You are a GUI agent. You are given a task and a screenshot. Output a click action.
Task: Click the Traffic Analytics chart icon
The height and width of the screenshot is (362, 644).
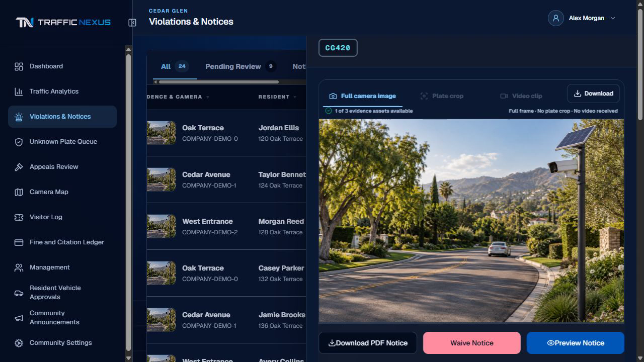click(19, 92)
